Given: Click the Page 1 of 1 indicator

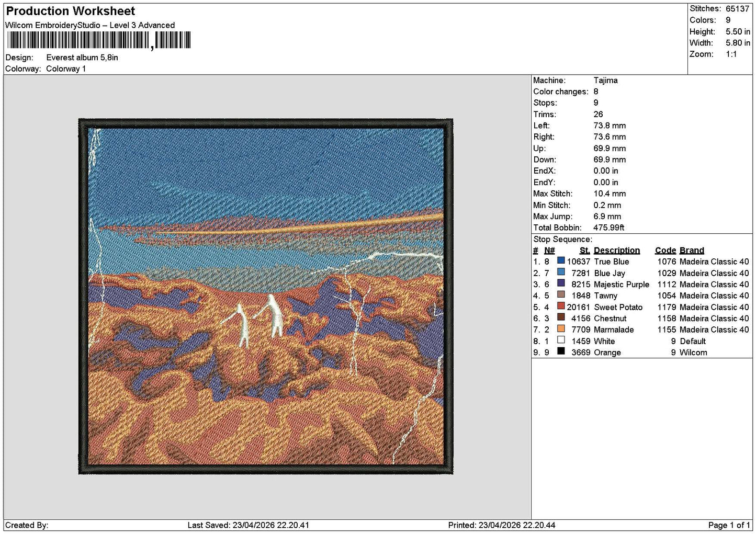Looking at the screenshot, I should coord(729,526).
